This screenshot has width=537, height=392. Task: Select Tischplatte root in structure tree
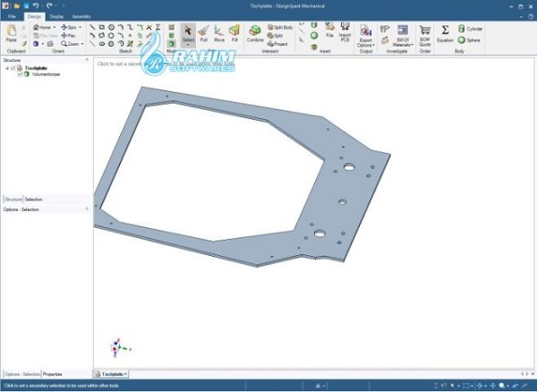point(36,68)
